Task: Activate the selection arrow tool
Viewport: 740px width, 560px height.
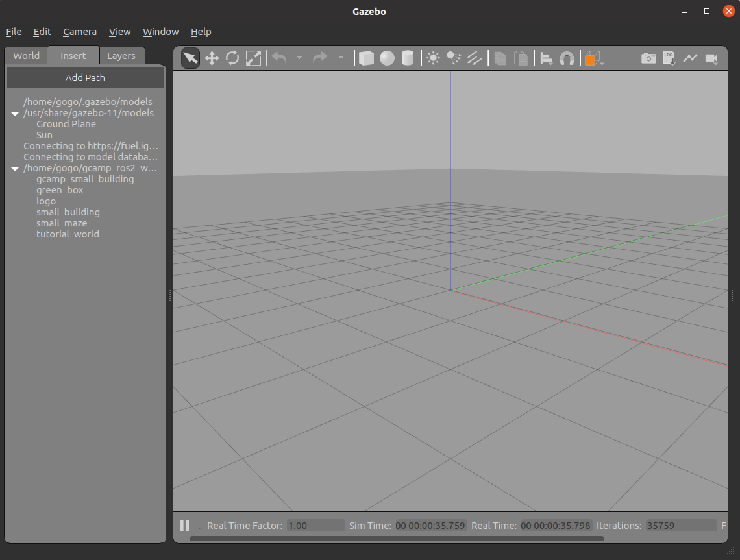Action: point(190,58)
